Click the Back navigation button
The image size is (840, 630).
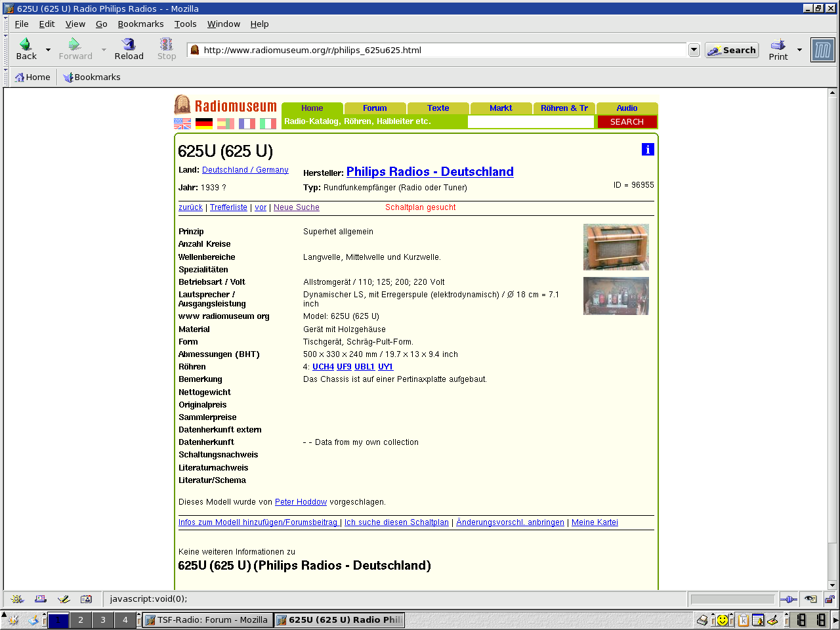[26, 49]
